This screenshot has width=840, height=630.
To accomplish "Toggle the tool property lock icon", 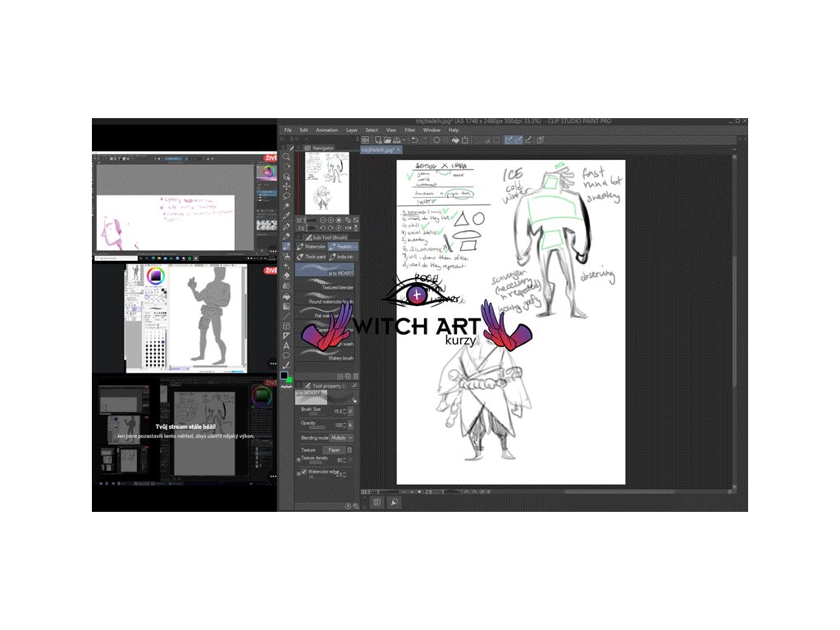I will [354, 399].
